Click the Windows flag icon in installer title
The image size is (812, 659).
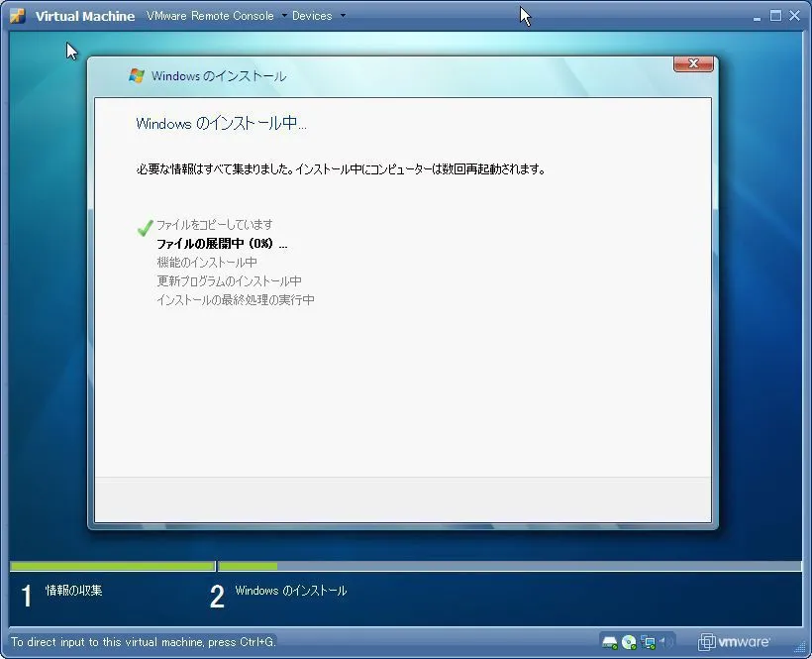137,76
